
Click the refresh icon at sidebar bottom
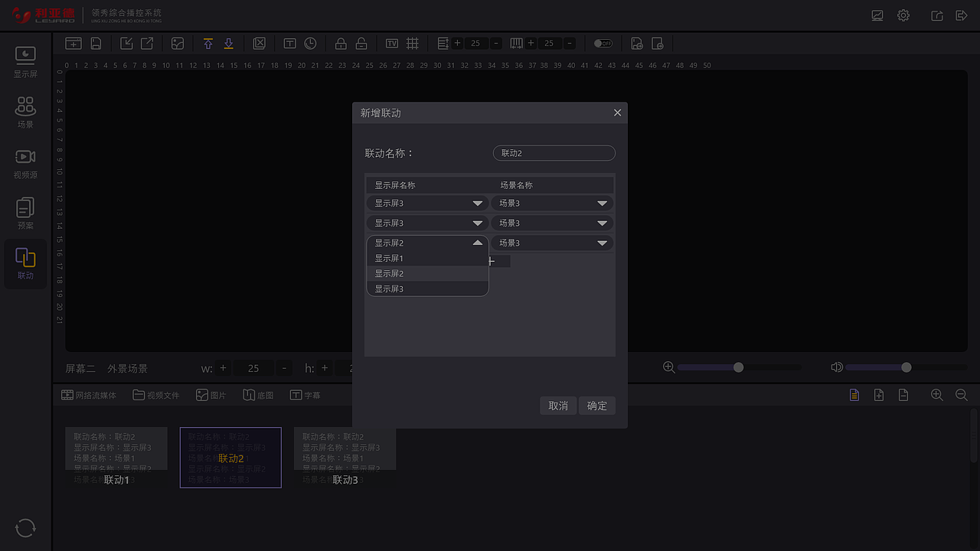25,527
